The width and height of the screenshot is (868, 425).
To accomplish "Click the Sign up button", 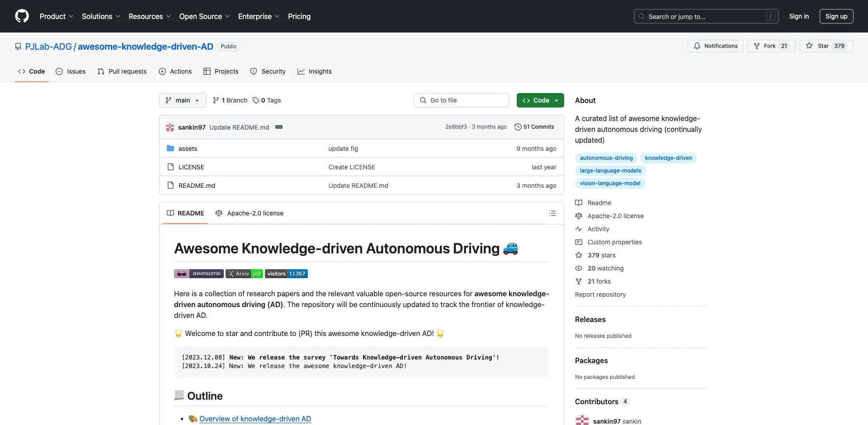I will (x=836, y=16).
